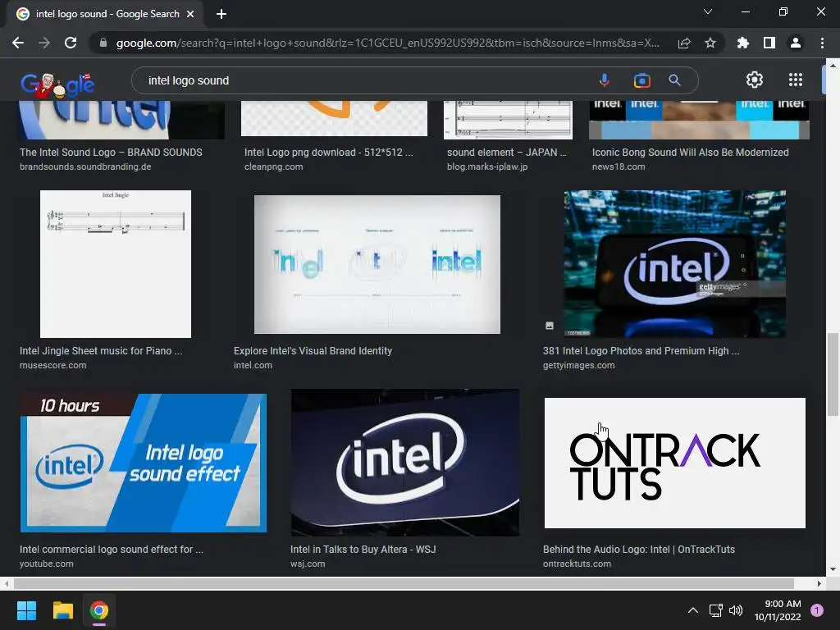
Task: Reload the page with the refresh icon
Action: 71,43
